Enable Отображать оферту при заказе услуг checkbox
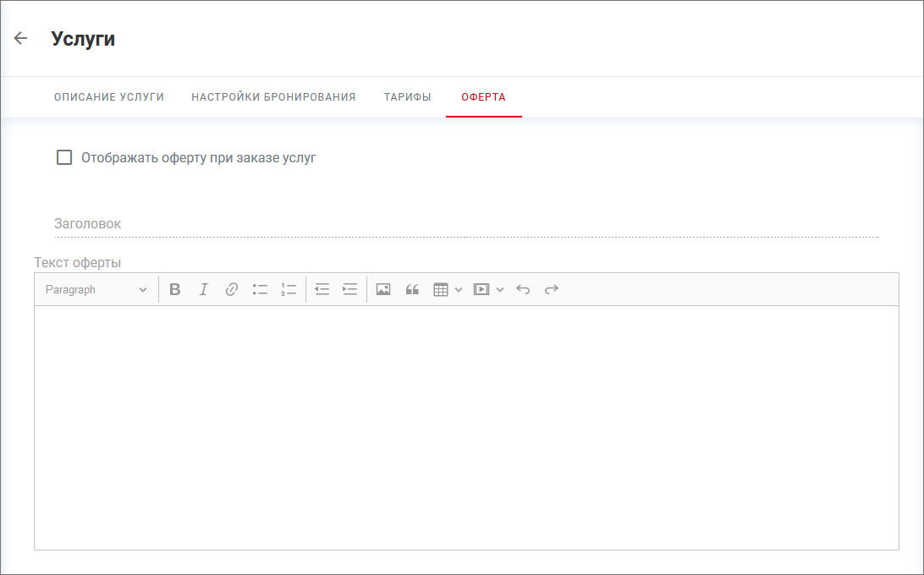 [x=64, y=157]
